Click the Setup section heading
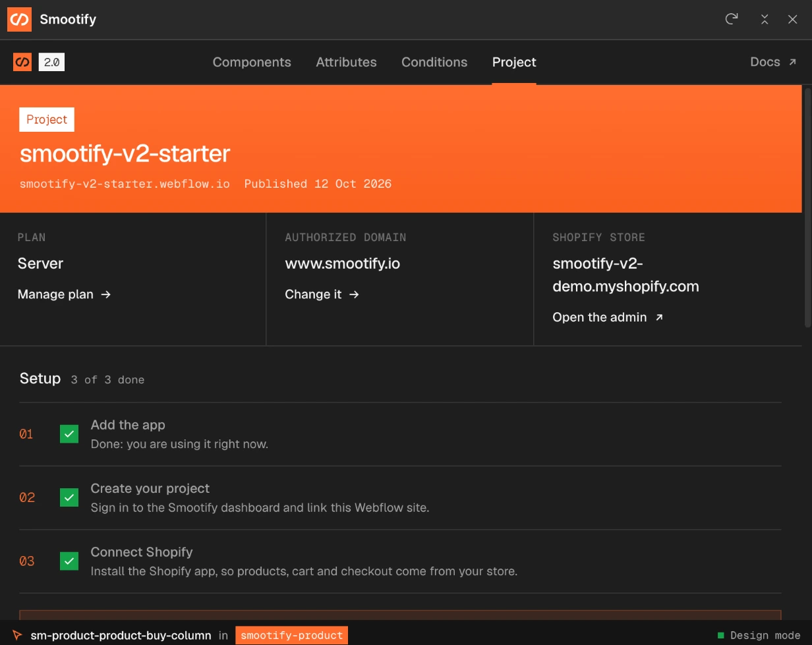This screenshot has height=645, width=812. pyautogui.click(x=40, y=378)
